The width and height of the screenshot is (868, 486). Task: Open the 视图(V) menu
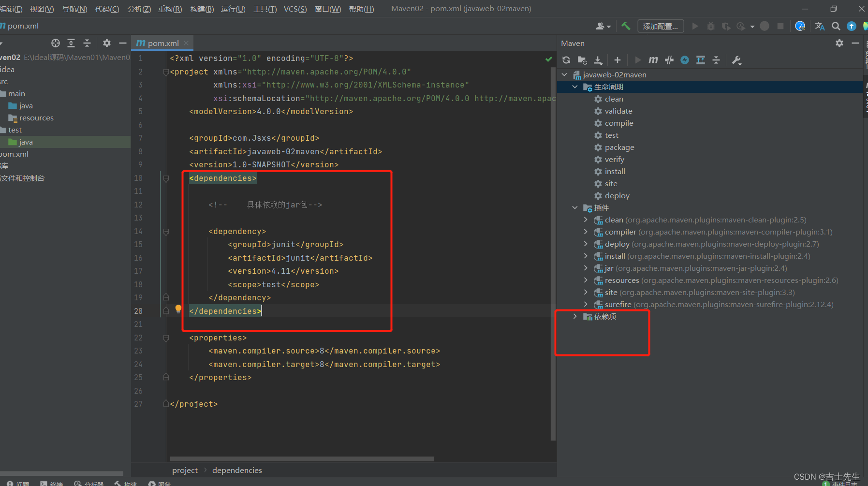42,9
